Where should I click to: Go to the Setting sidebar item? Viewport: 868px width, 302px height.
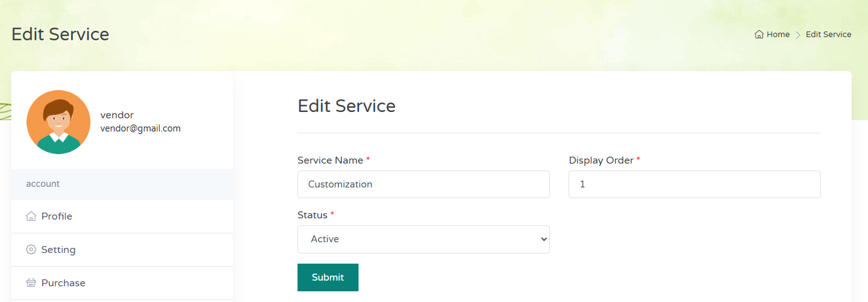point(58,250)
